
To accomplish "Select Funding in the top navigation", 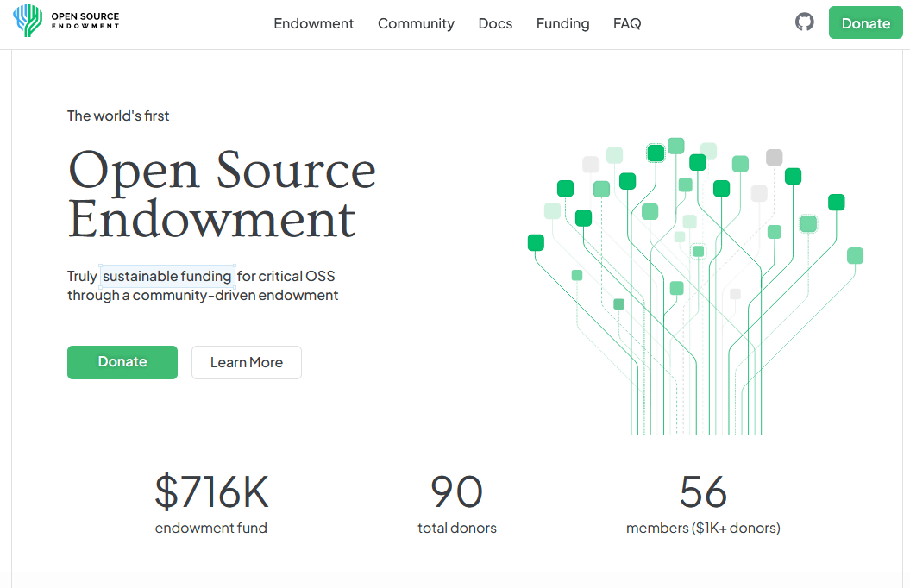I will [x=562, y=23].
